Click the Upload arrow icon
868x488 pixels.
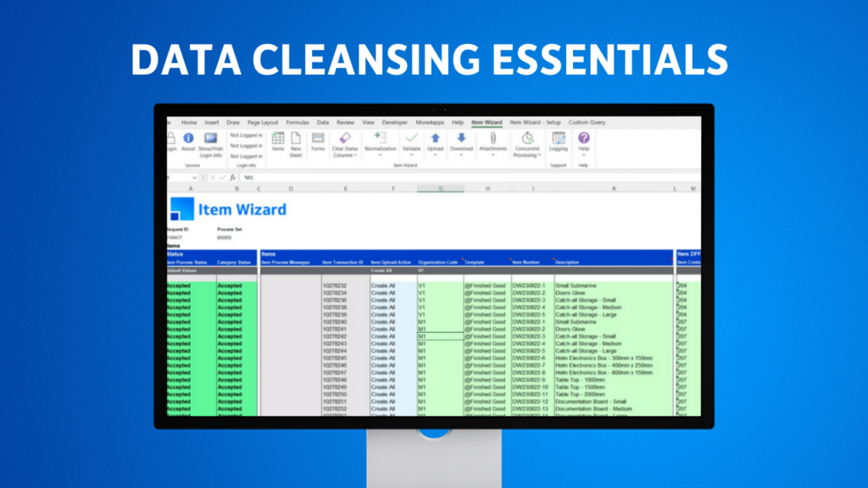(435, 138)
